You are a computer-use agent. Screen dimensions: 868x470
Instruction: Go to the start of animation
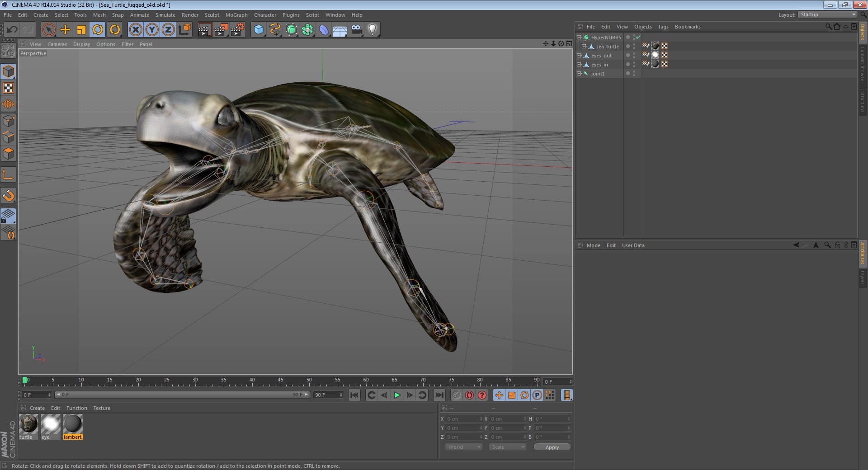click(354, 395)
